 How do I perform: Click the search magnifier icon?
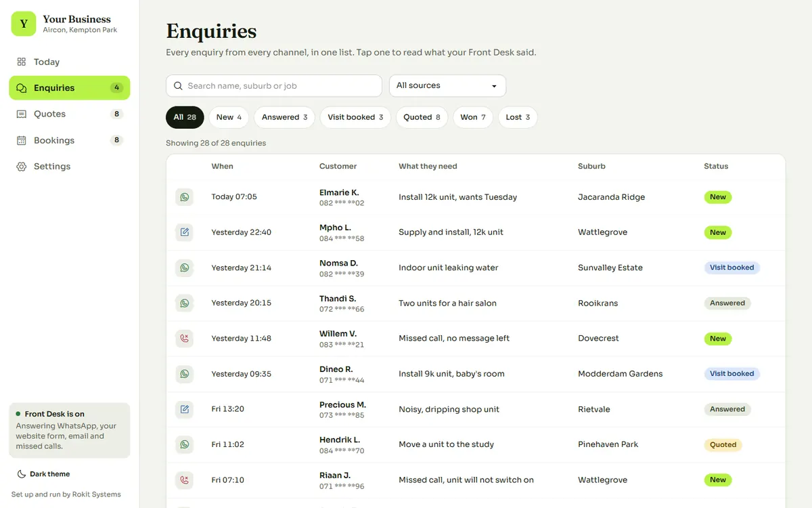point(178,86)
